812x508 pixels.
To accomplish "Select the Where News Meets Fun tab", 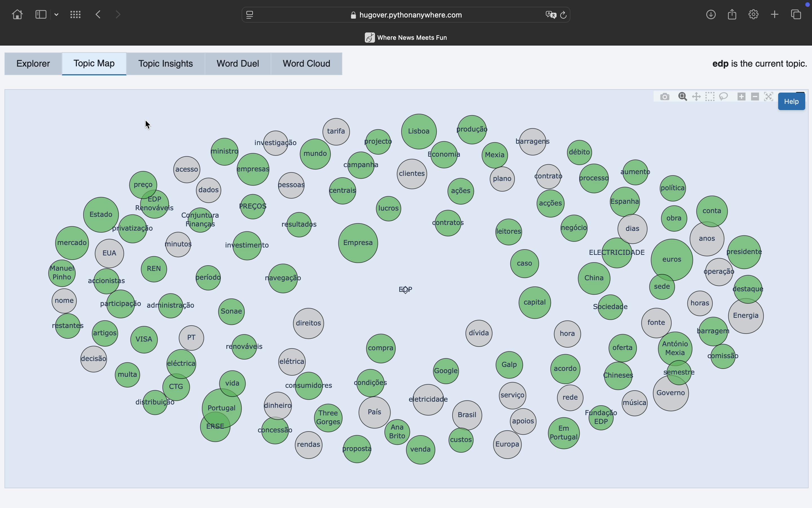I will pos(406,37).
